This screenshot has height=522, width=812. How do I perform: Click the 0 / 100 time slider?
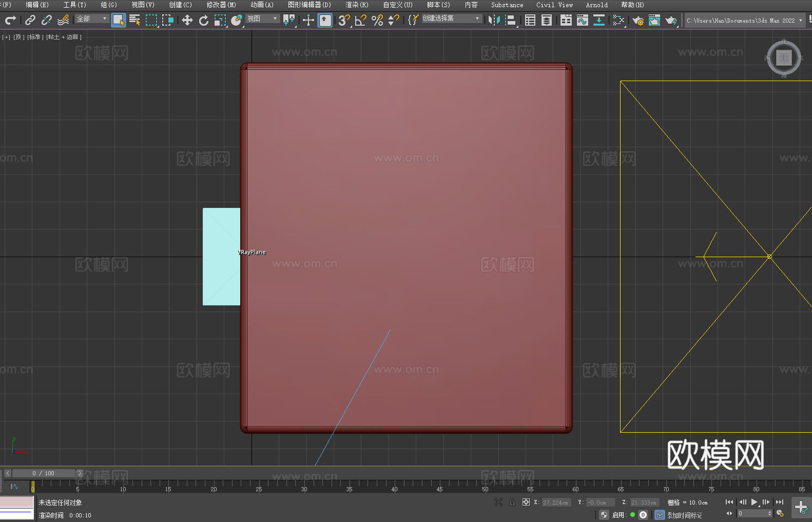(x=44, y=473)
